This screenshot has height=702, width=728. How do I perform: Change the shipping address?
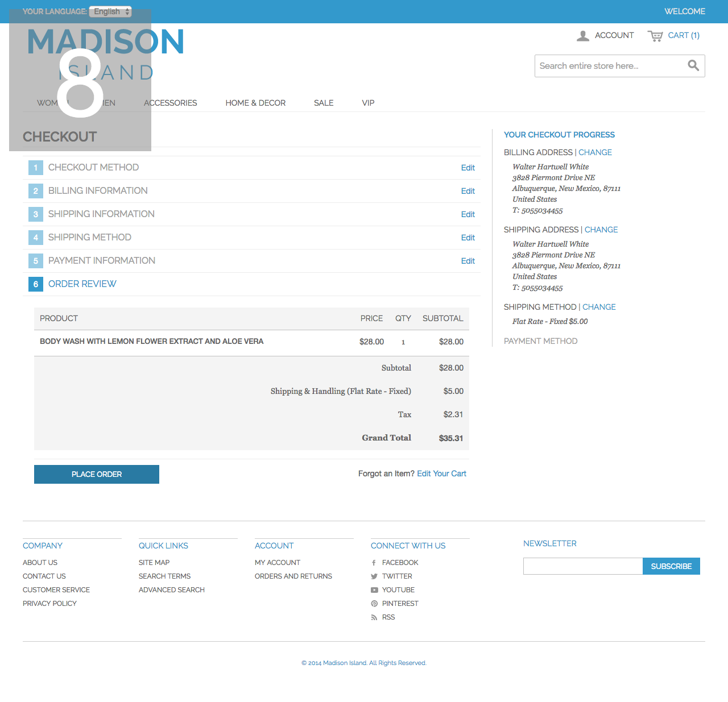(x=601, y=230)
